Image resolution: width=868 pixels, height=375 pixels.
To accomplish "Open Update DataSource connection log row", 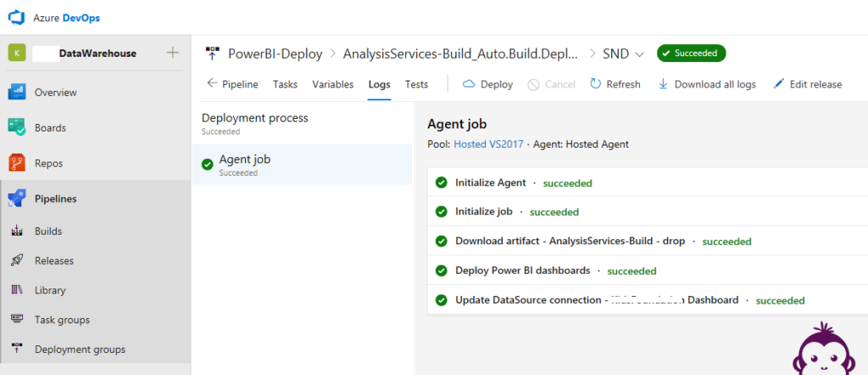I will pos(648,300).
